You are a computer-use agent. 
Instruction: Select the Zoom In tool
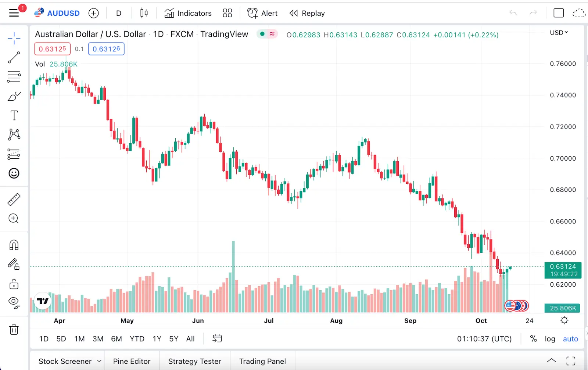tap(14, 219)
